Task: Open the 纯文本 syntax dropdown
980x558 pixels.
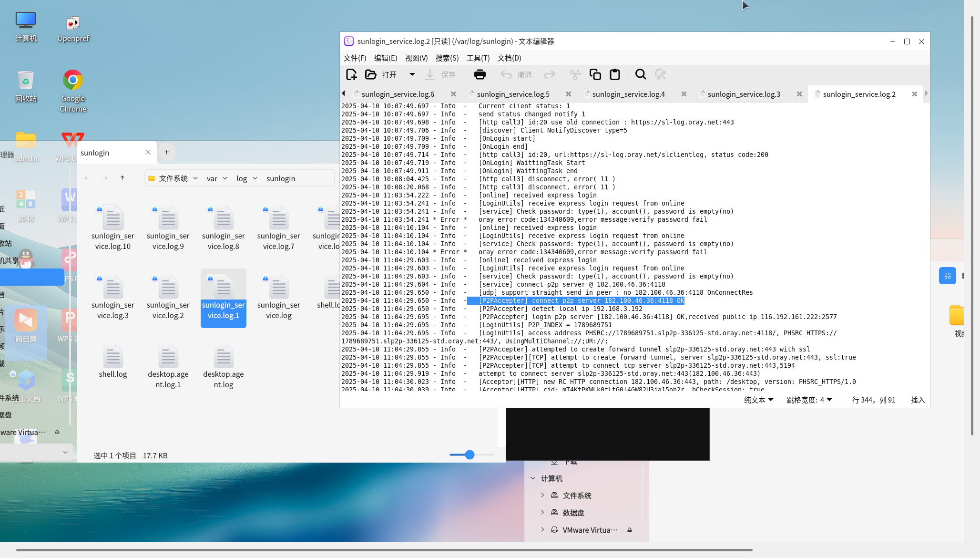Action: point(758,400)
